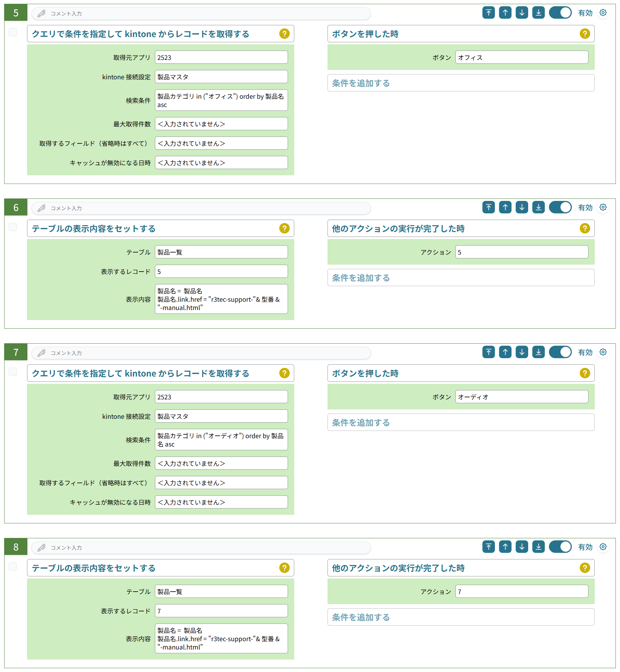This screenshot has width=620, height=672.
Task: Move row 7 to the top
Action: tap(488, 352)
